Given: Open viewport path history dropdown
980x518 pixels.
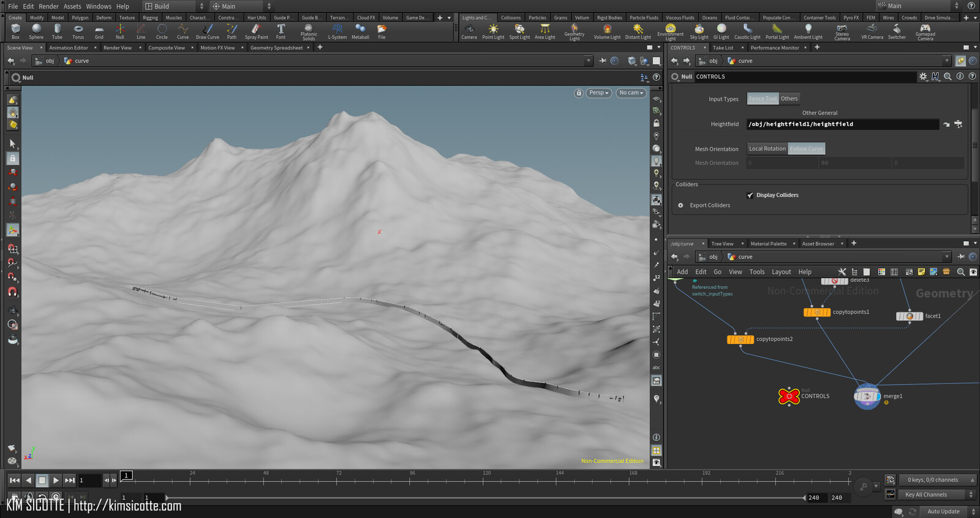Looking at the screenshot, I should [x=589, y=61].
